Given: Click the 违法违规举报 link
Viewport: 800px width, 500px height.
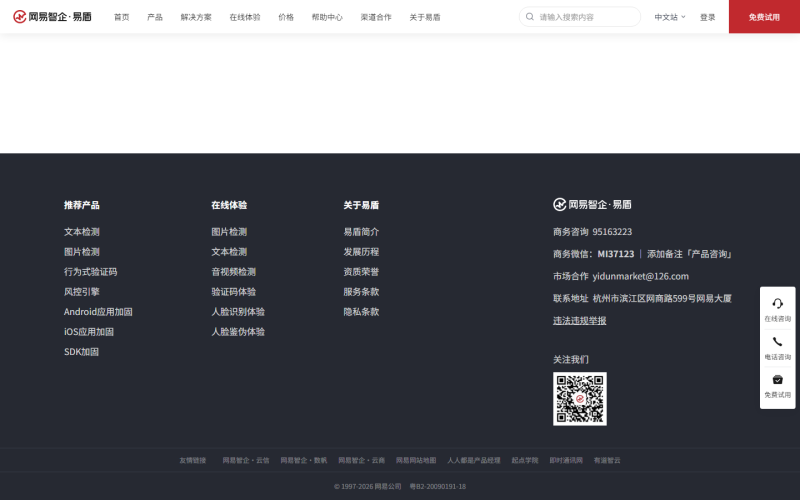Looking at the screenshot, I should pyautogui.click(x=580, y=320).
